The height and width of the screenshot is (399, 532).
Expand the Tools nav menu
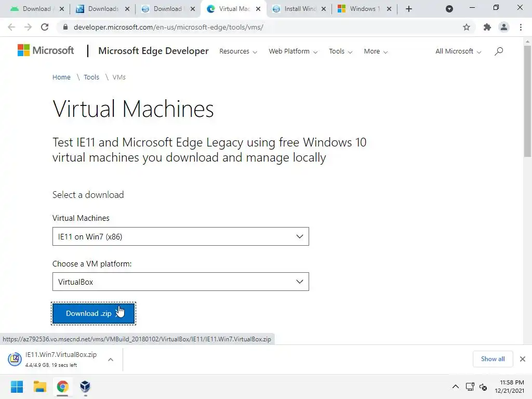tap(341, 51)
